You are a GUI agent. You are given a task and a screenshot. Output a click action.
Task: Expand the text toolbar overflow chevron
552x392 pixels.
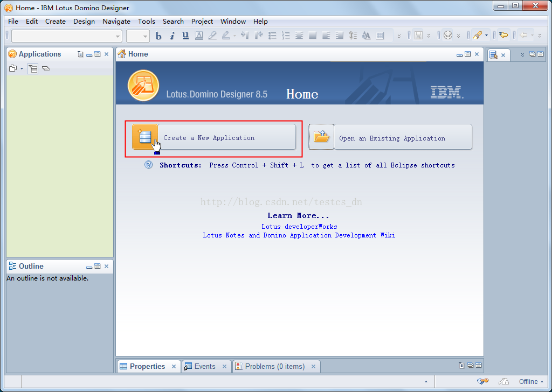pos(399,36)
